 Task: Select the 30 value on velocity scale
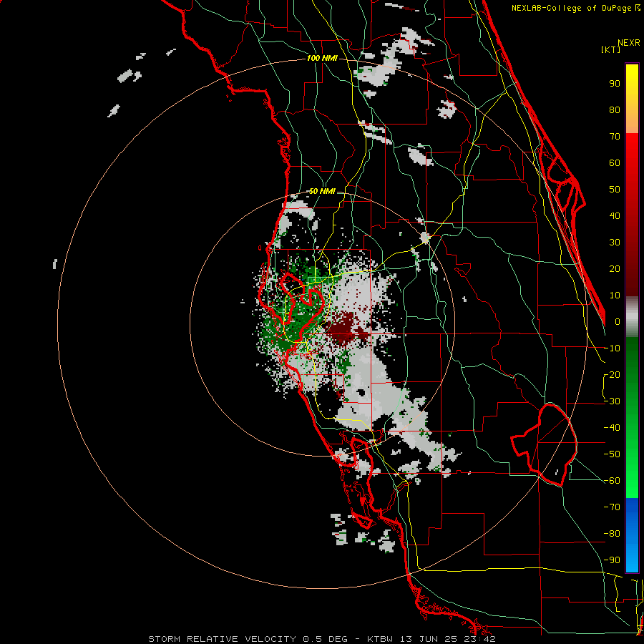[x=615, y=243]
